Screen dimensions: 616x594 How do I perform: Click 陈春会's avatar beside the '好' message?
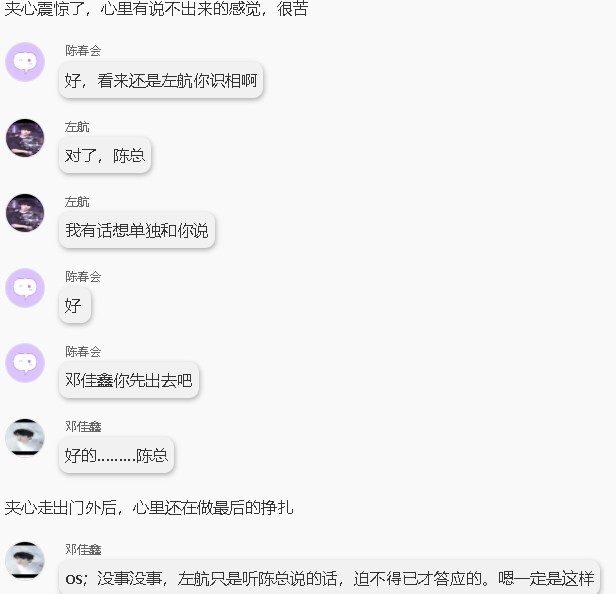(x=25, y=288)
